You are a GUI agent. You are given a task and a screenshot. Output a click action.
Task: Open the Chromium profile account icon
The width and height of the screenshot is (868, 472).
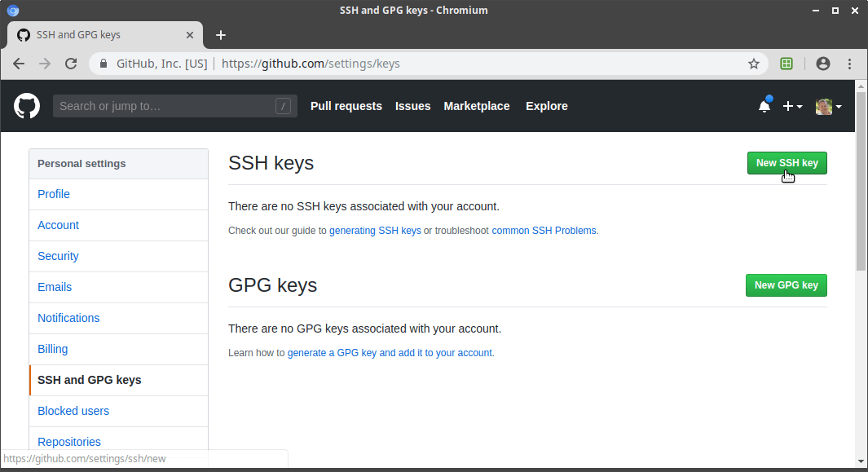[x=823, y=64]
